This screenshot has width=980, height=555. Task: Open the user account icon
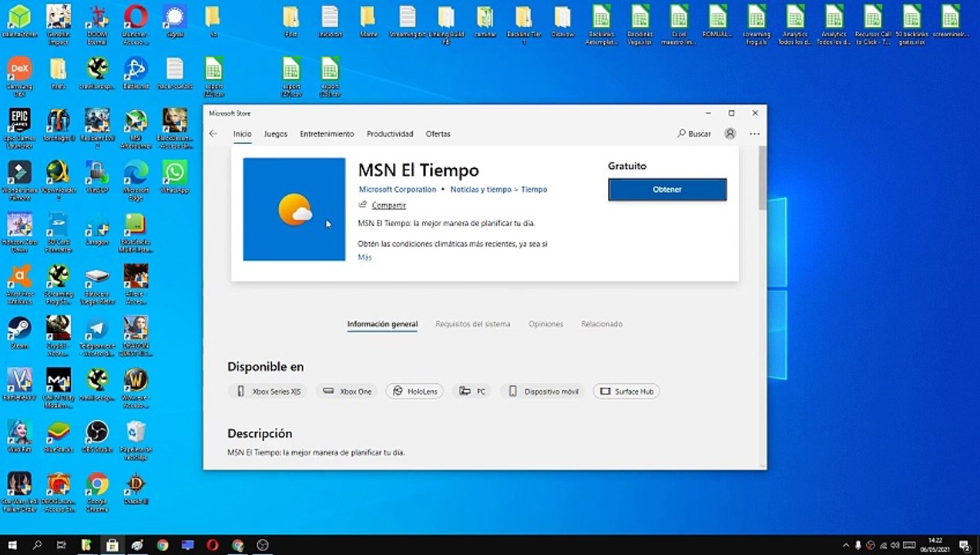point(730,134)
